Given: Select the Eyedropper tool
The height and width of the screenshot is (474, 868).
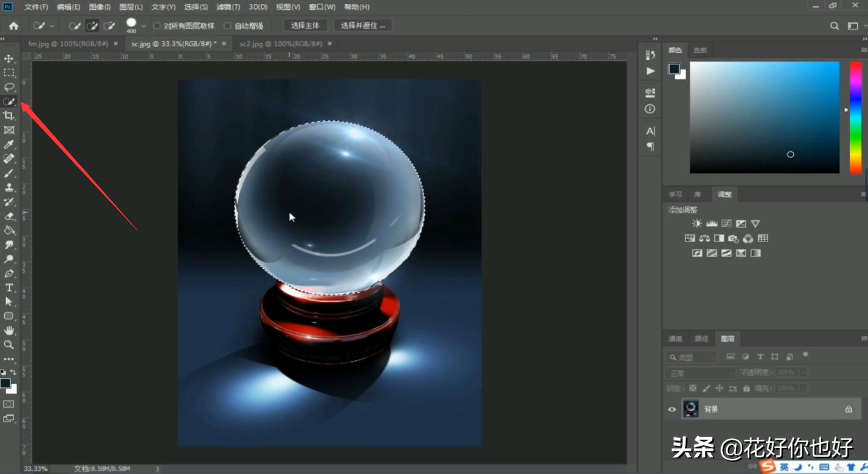Looking at the screenshot, I should coord(8,144).
